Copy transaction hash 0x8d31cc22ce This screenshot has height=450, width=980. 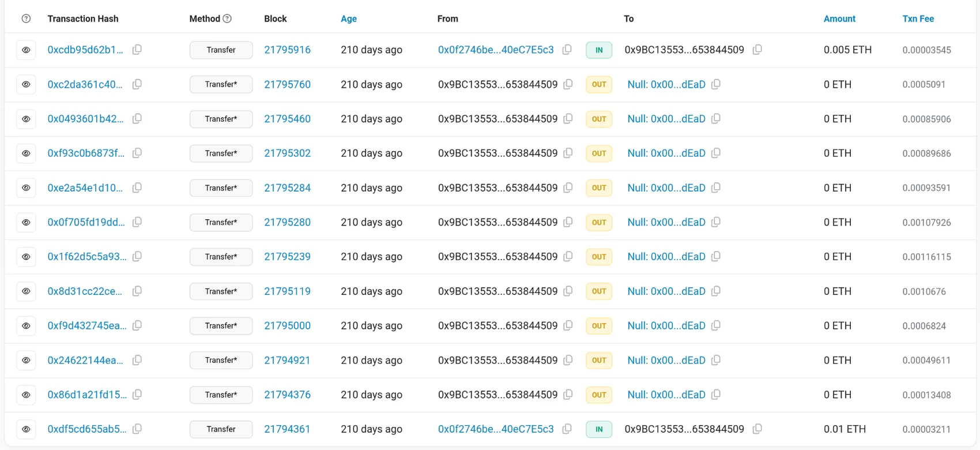pyautogui.click(x=137, y=291)
